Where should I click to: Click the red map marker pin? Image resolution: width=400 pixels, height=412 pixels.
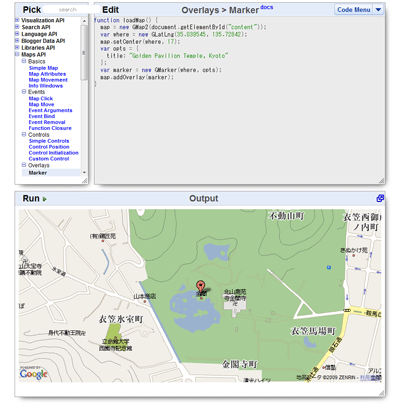click(x=200, y=287)
